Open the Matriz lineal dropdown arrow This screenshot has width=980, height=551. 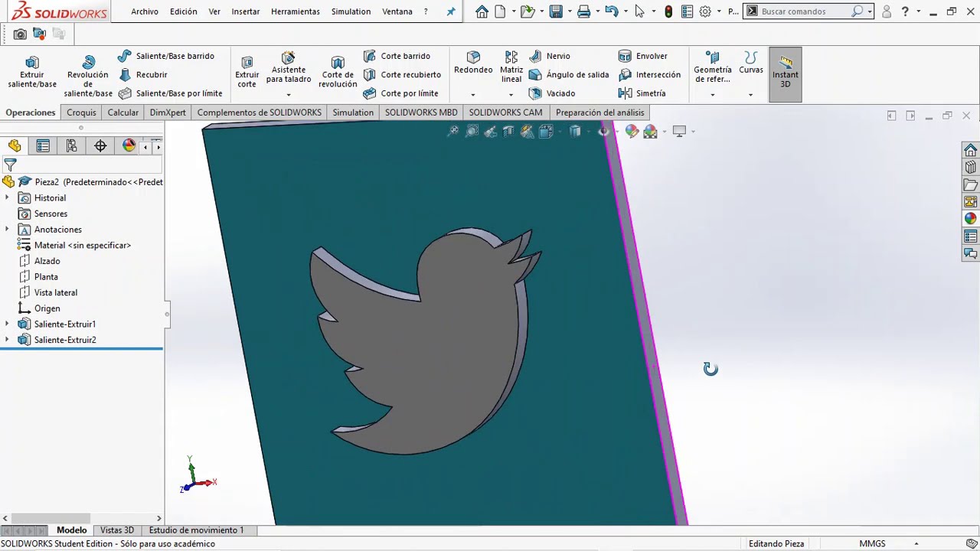coord(511,95)
